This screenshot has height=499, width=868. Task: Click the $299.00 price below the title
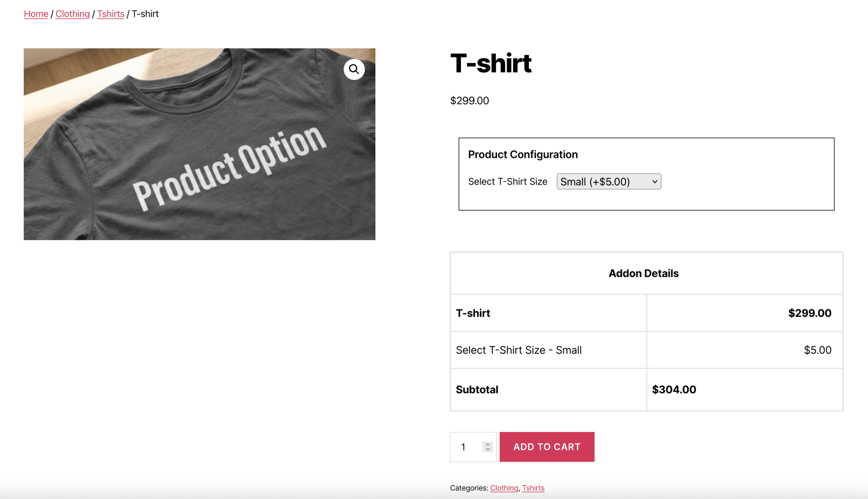click(470, 100)
